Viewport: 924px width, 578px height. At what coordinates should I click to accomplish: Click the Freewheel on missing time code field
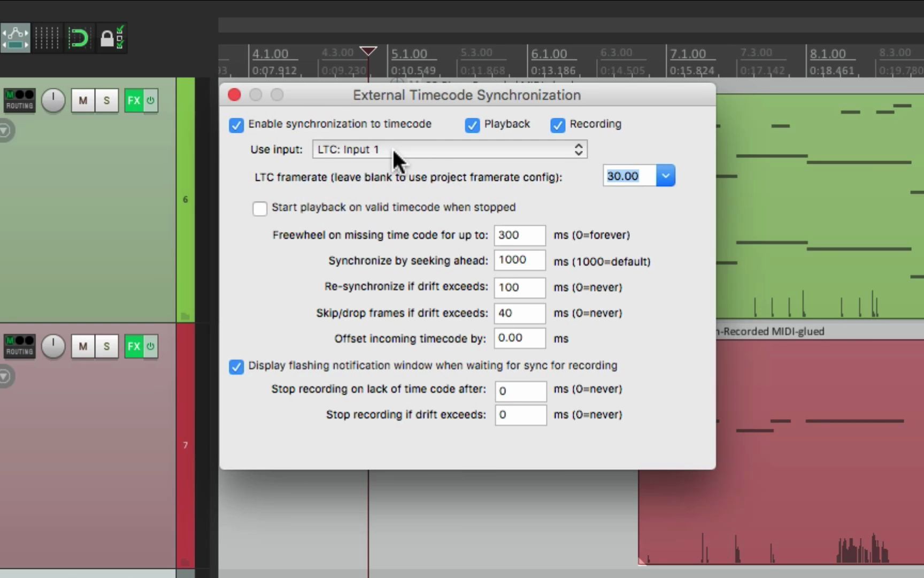[519, 235]
